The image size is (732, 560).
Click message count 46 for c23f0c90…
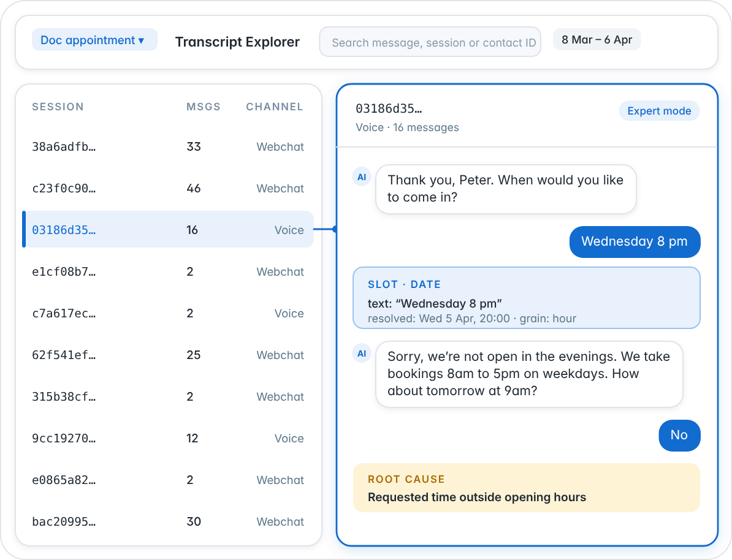(x=194, y=188)
